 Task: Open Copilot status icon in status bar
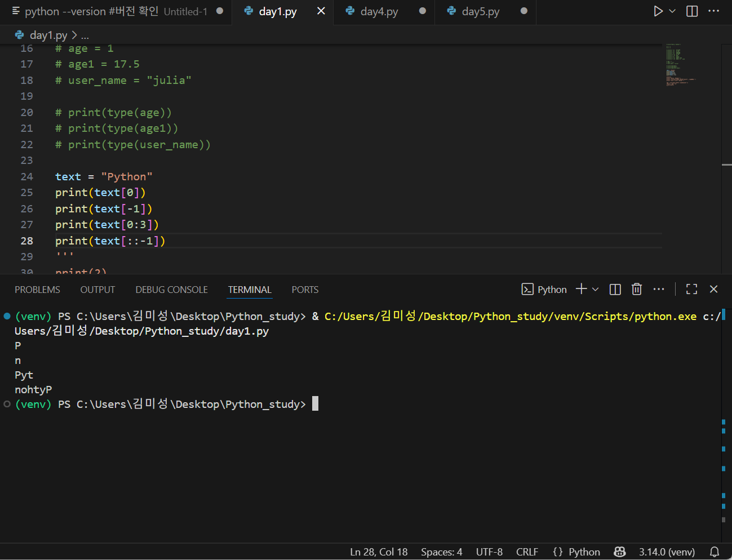click(619, 552)
